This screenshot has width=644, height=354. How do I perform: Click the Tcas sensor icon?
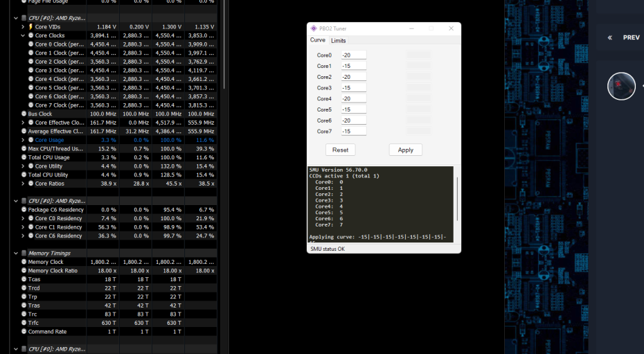(24, 279)
